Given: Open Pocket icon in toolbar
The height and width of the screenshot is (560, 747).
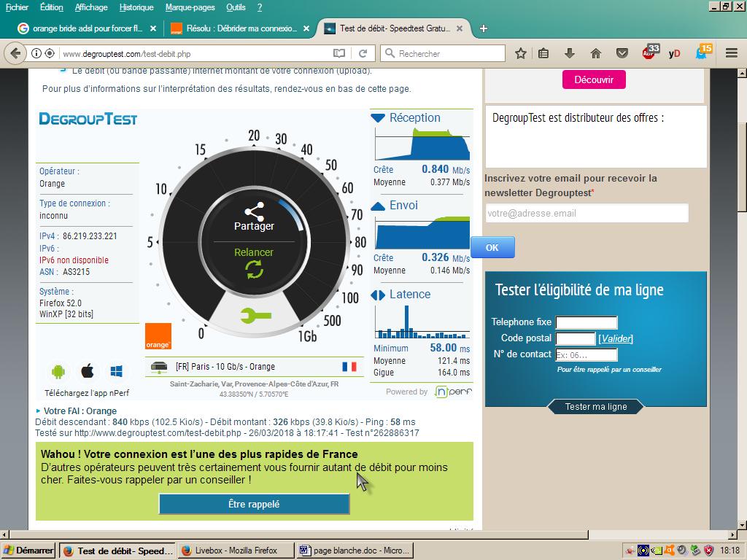Looking at the screenshot, I should [622, 53].
